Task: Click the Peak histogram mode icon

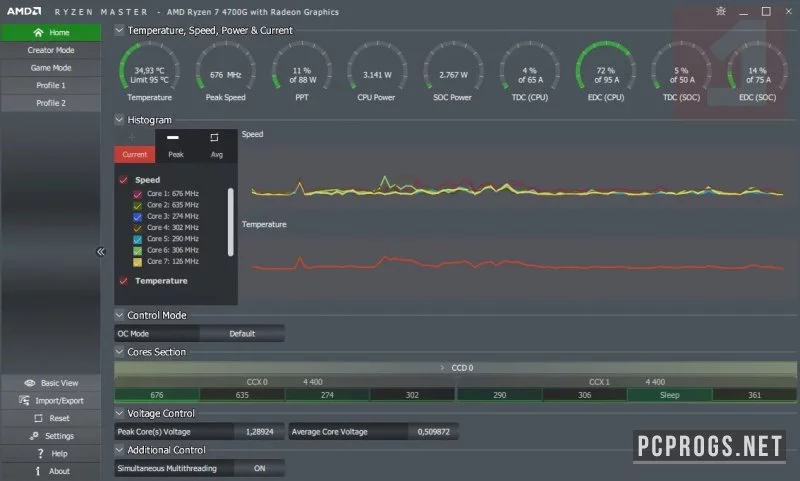Action: [x=173, y=138]
